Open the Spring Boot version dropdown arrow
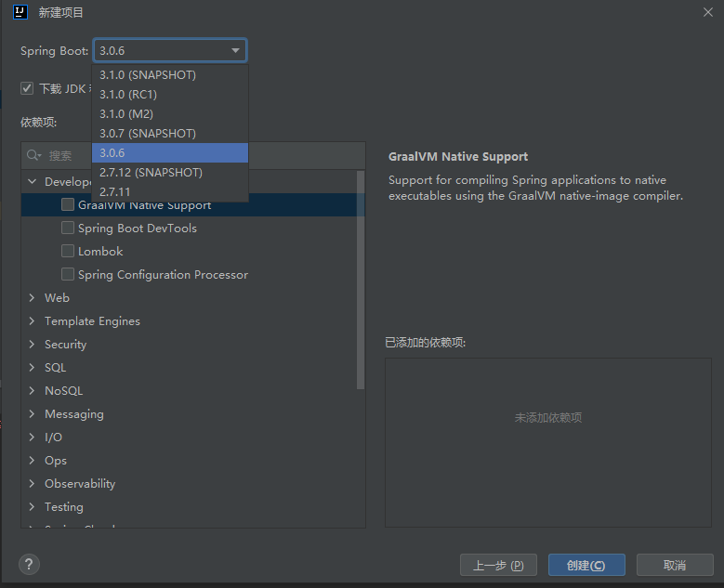 click(x=235, y=51)
